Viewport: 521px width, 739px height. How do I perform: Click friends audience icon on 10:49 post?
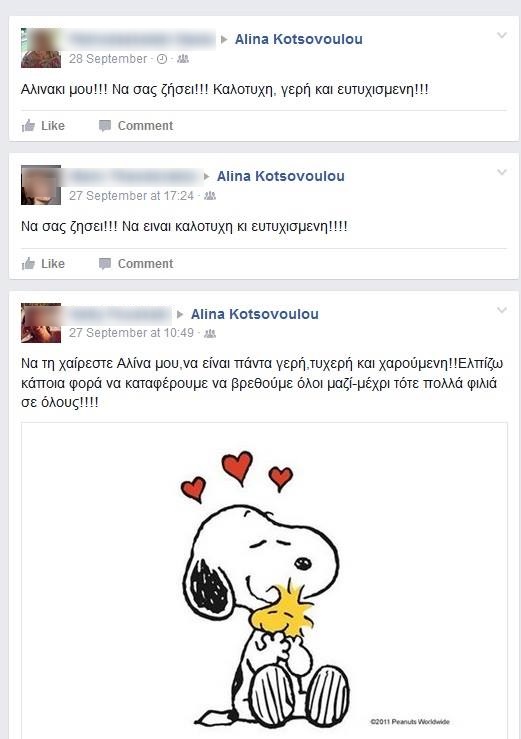point(210,334)
